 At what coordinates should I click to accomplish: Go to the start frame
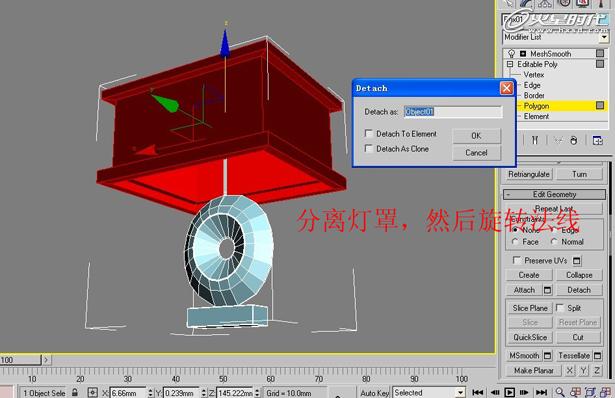[477, 392]
